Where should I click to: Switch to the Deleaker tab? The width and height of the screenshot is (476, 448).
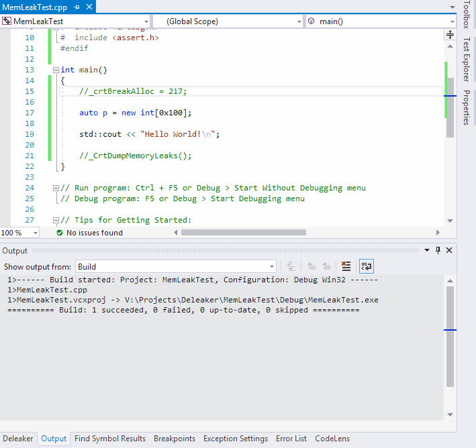pyautogui.click(x=17, y=439)
